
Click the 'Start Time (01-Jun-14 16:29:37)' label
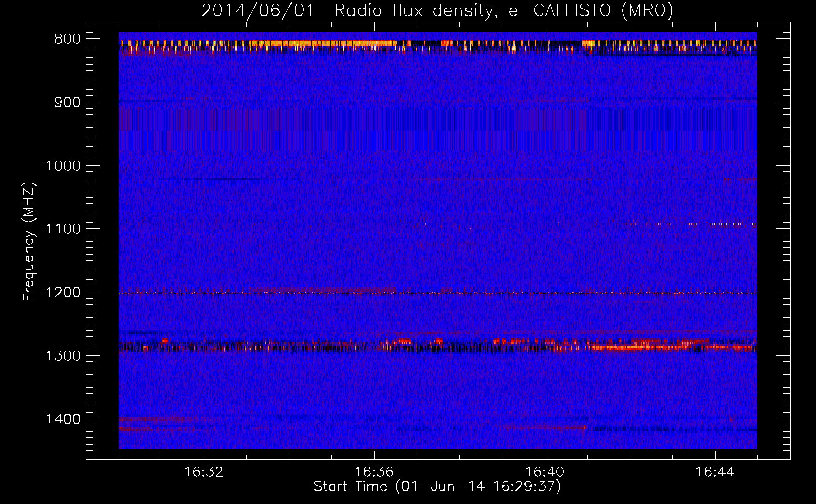point(437,487)
